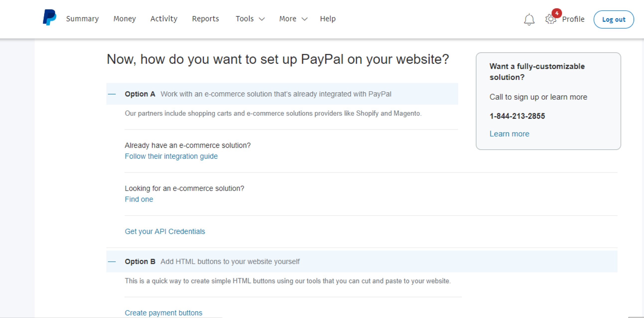Image resolution: width=644 pixels, height=318 pixels.
Task: Open Get your API Credentials link
Action: (165, 232)
